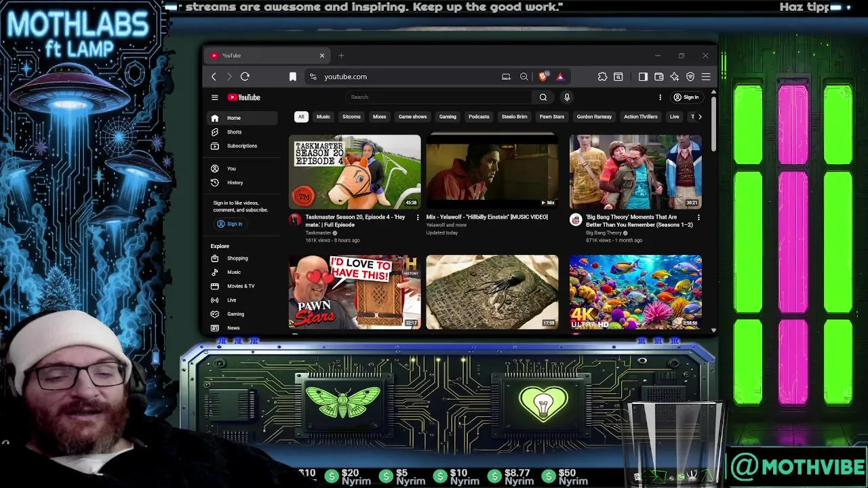868x488 pixels.
Task: Click the YouTube Search input field
Action: (439, 98)
